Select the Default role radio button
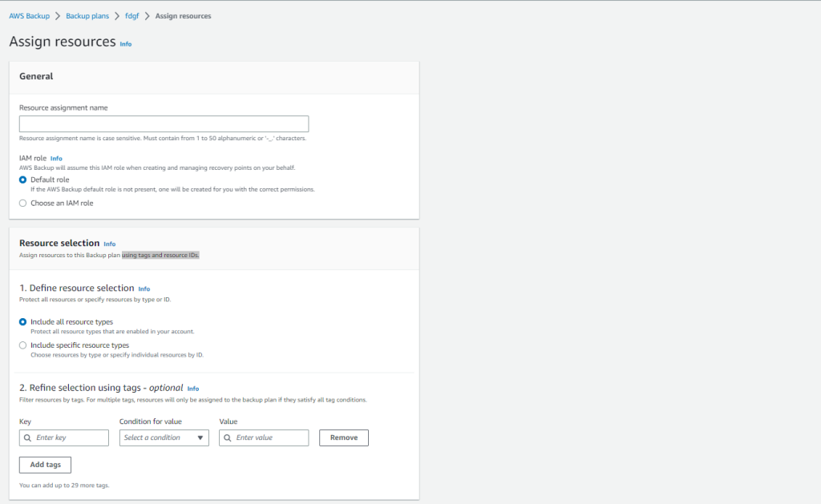821x504 pixels. 23,179
